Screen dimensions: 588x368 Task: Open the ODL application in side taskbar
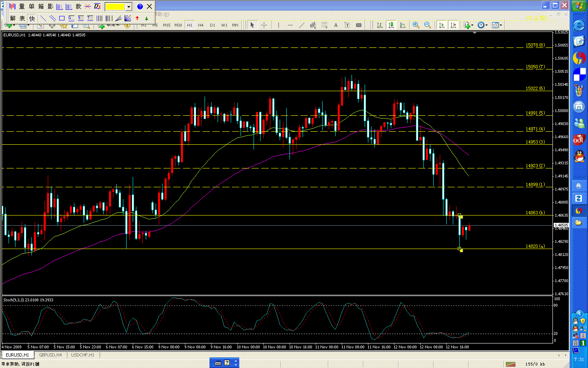coord(579,139)
